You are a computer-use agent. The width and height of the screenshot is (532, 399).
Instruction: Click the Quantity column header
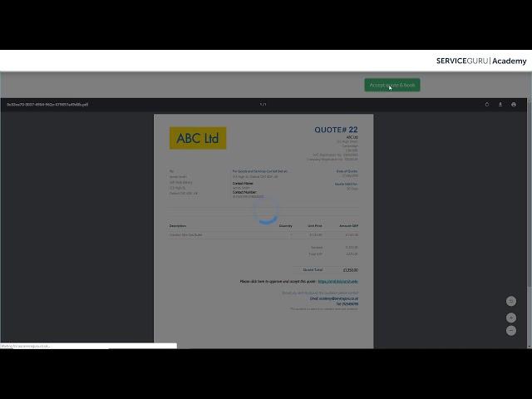285,225
